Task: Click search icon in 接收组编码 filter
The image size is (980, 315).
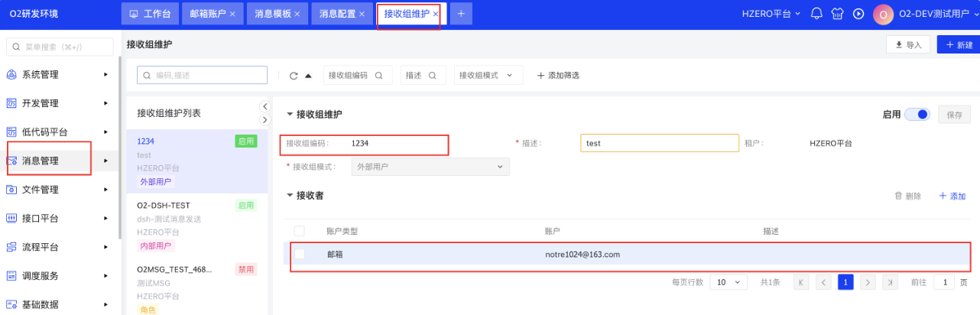Action: click(379, 76)
